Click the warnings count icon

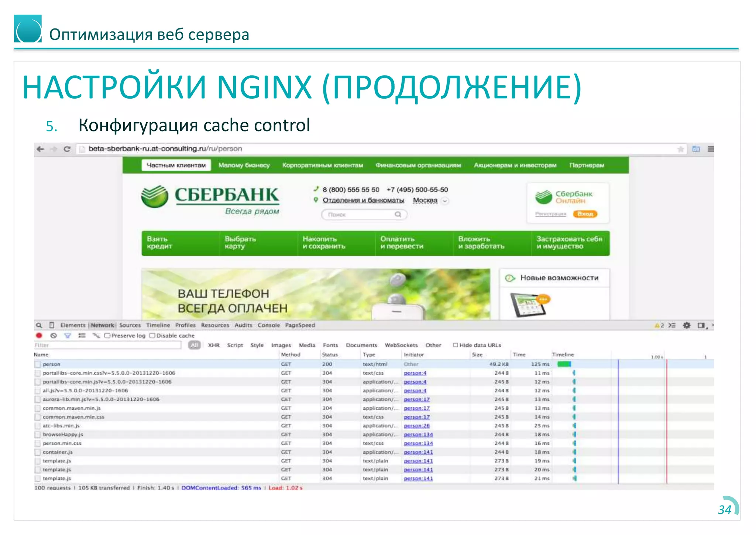point(659,326)
